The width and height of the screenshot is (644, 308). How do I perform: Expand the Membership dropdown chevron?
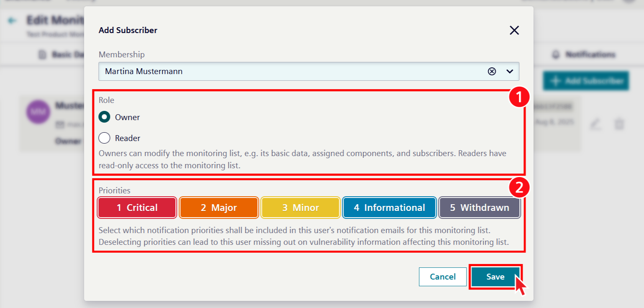point(510,72)
